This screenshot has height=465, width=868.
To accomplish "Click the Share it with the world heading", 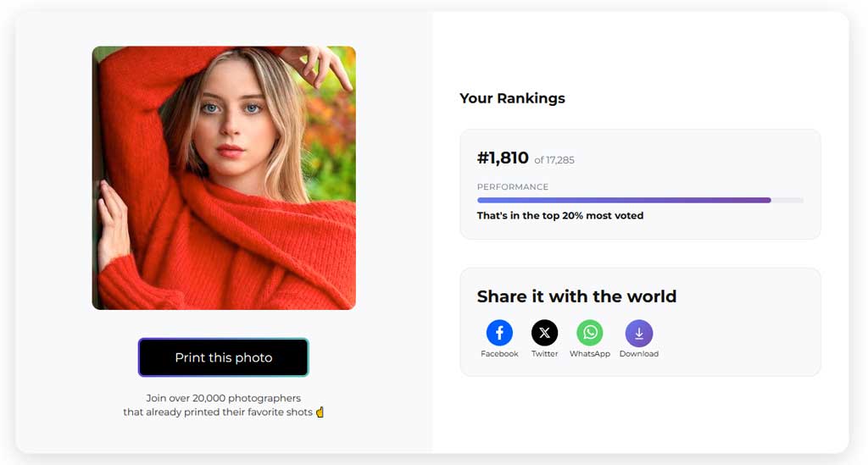I will (576, 296).
